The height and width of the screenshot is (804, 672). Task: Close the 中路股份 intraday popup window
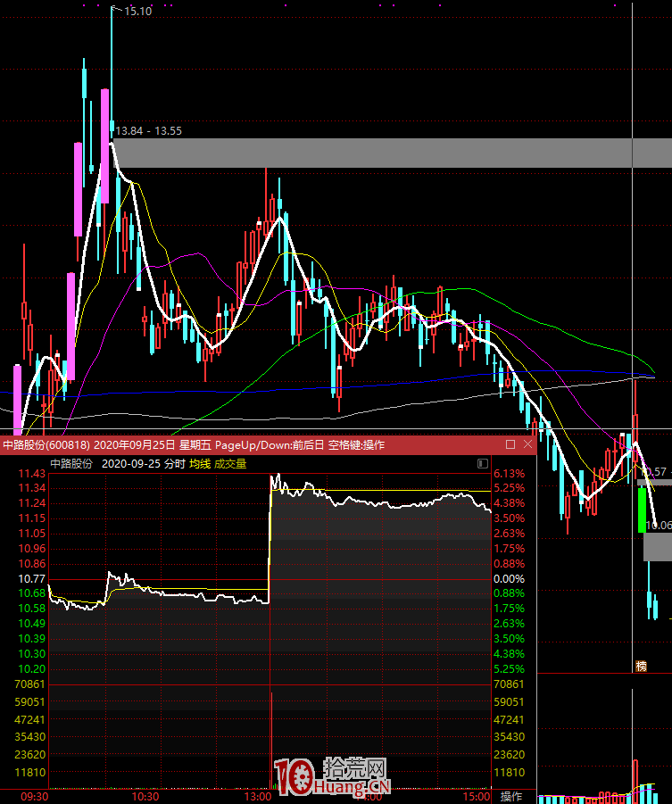527,444
